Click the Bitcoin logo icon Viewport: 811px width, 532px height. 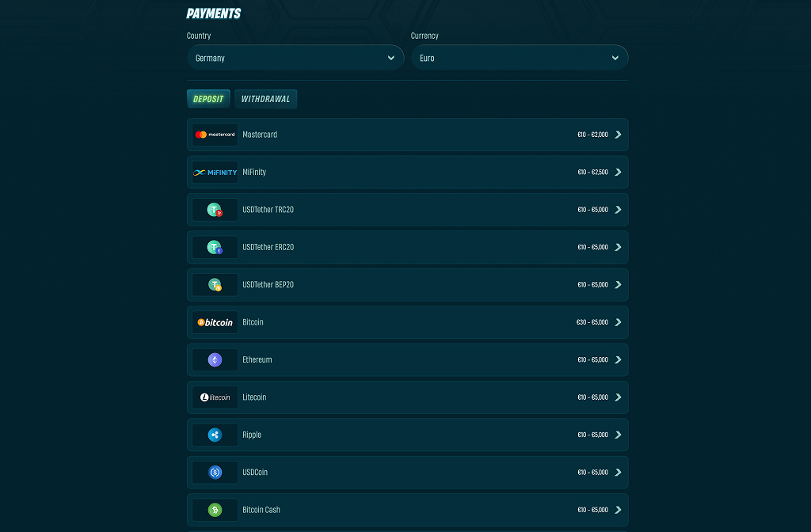tap(215, 322)
